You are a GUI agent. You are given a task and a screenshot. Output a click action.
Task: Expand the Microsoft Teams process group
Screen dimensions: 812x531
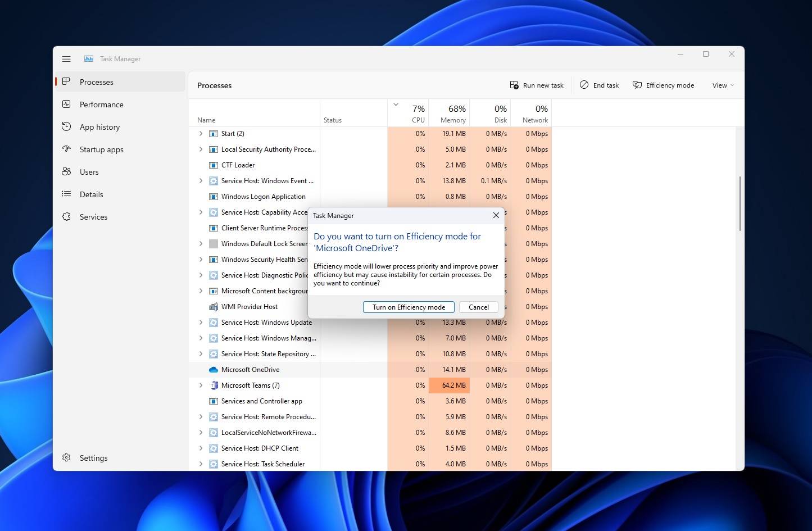coord(201,385)
